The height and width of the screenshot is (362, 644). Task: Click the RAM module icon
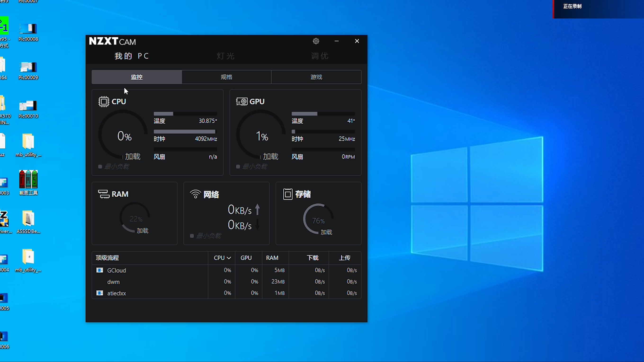(x=103, y=194)
